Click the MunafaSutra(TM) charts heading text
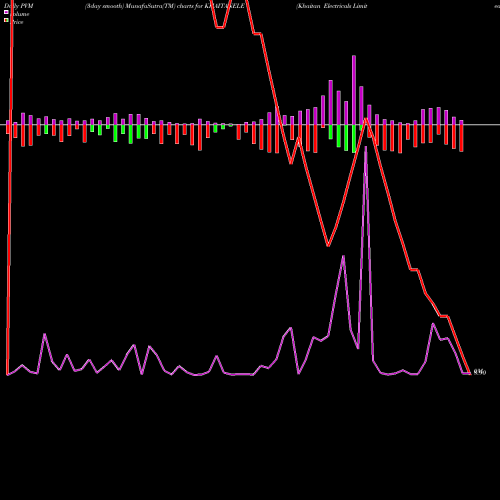 [165, 6]
